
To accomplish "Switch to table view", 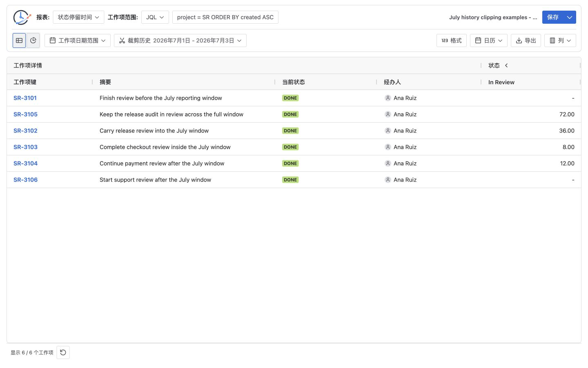I will (19, 40).
